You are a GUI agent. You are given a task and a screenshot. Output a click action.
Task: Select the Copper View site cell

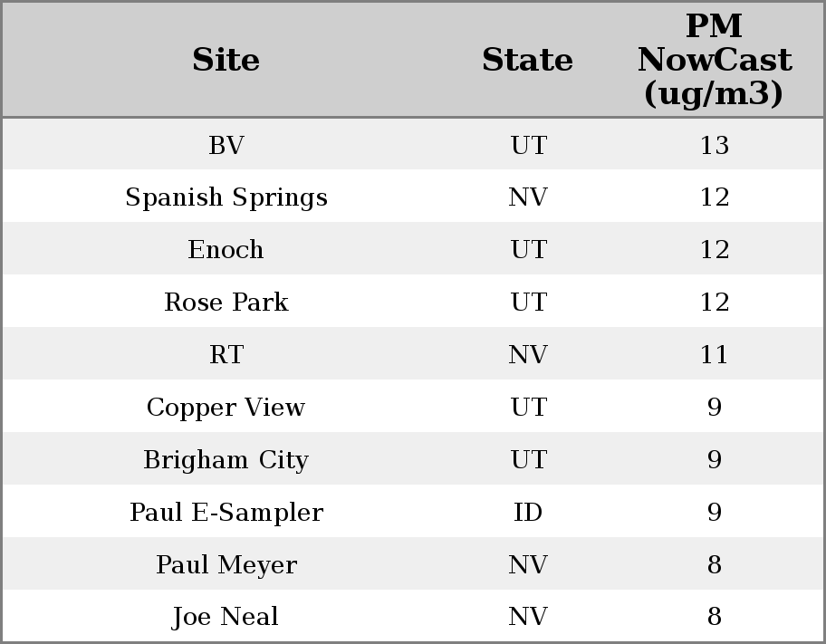pos(226,408)
